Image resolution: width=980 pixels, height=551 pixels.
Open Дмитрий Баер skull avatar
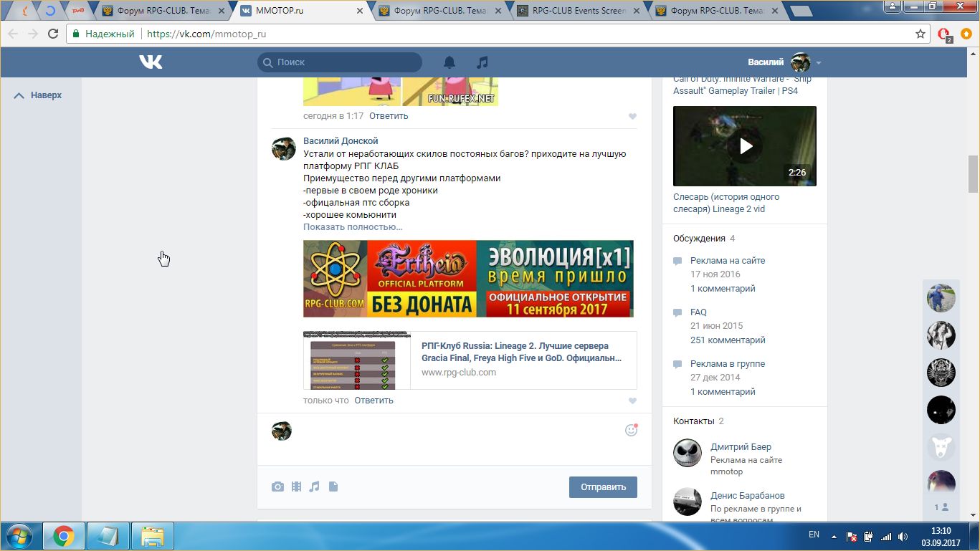(688, 453)
